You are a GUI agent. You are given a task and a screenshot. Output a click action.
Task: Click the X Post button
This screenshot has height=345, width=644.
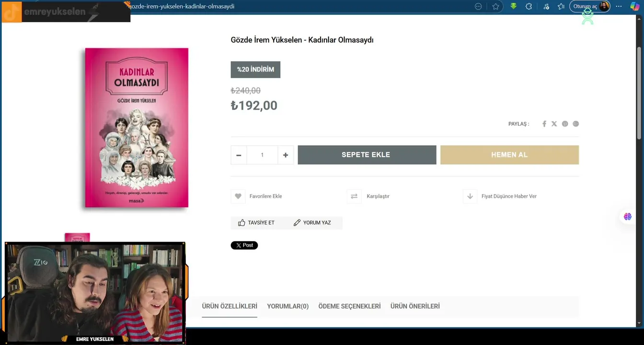point(244,245)
